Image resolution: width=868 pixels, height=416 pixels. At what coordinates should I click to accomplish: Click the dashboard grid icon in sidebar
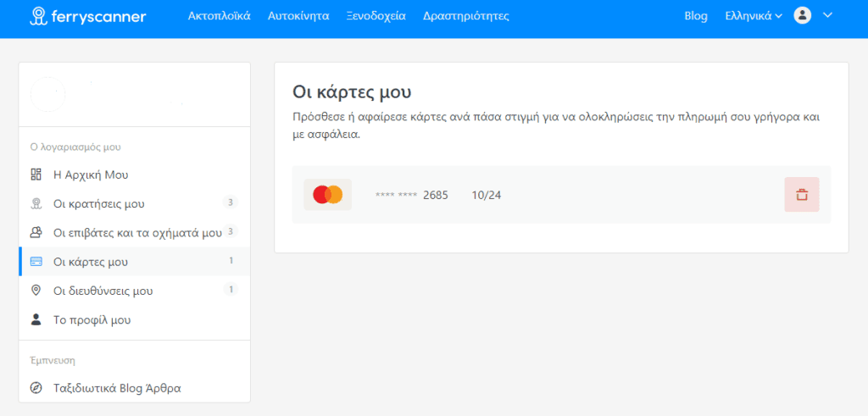(36, 175)
